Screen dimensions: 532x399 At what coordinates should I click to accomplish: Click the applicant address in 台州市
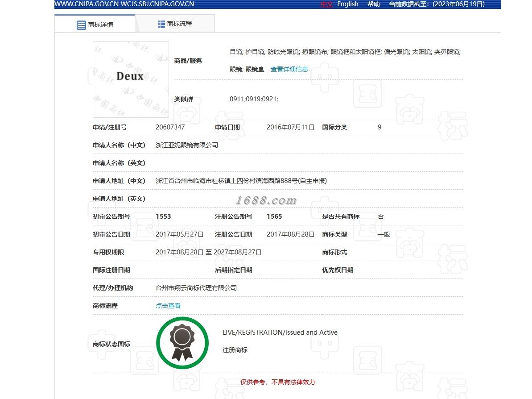pos(241,181)
